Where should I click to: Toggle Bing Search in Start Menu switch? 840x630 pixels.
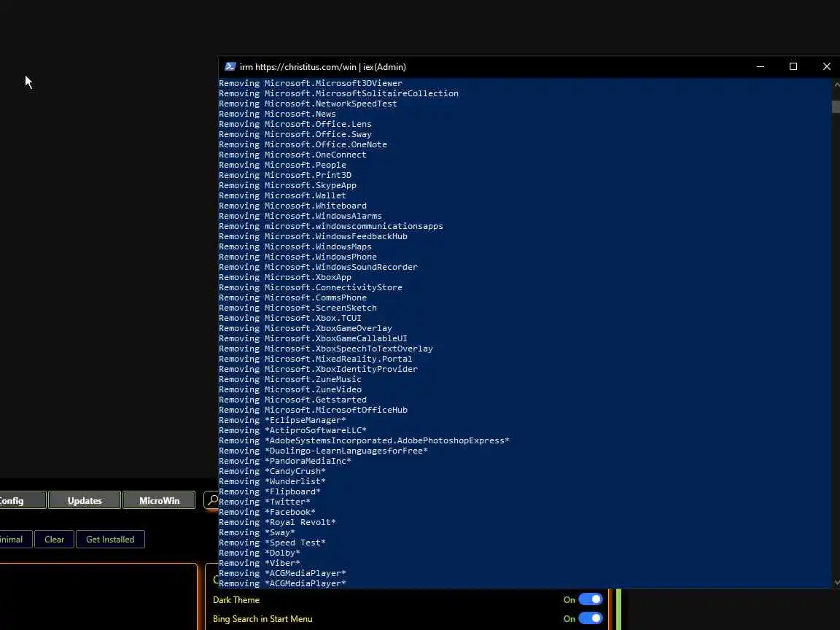click(591, 619)
